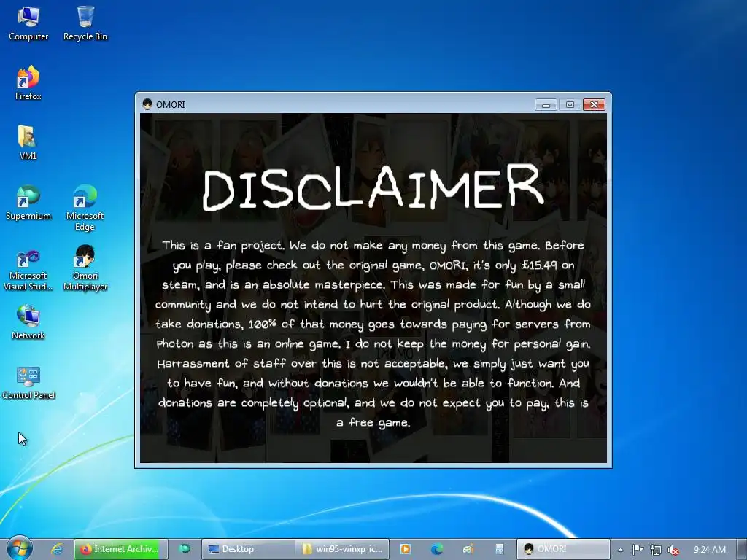
Task: Open the Recycle Bin icon
Action: (85, 24)
